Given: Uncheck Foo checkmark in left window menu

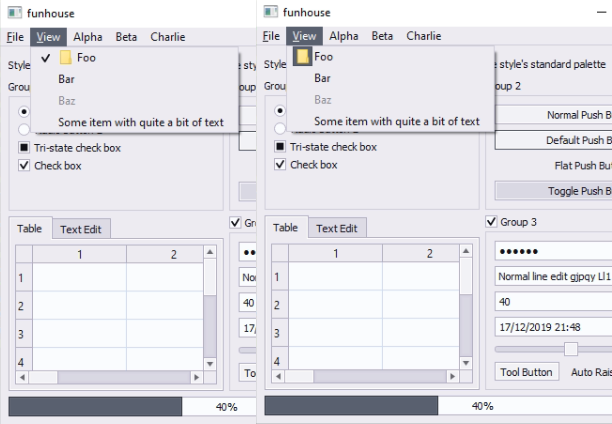Looking at the screenshot, I should [46, 58].
